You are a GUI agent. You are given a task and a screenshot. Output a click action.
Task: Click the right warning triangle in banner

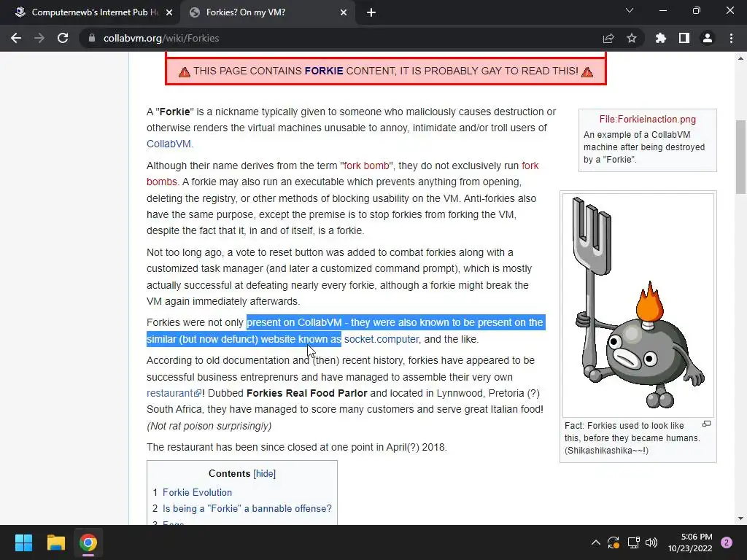coord(587,72)
